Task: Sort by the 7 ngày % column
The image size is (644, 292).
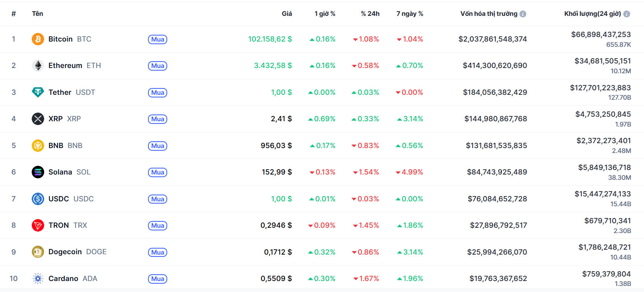Action: point(410,14)
